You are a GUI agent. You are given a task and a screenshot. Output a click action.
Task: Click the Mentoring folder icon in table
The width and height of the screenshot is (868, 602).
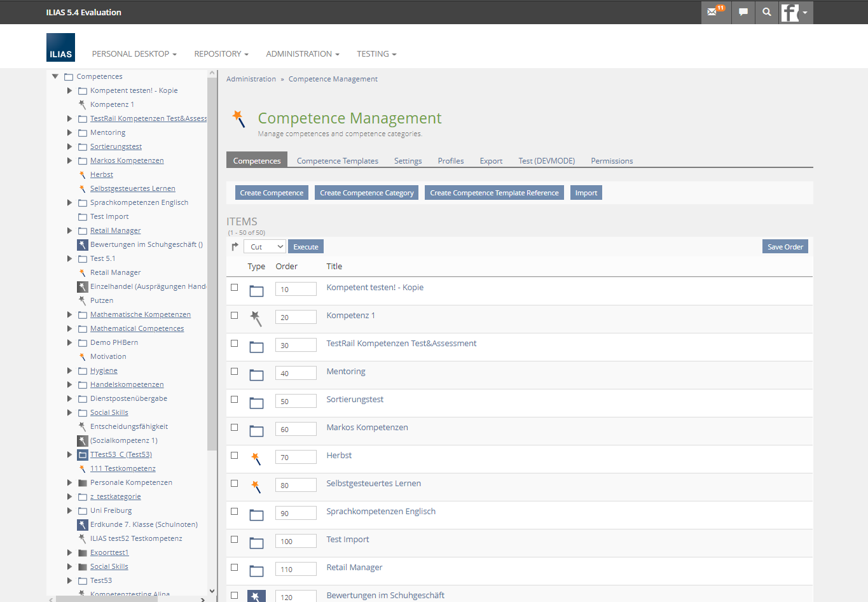click(256, 375)
